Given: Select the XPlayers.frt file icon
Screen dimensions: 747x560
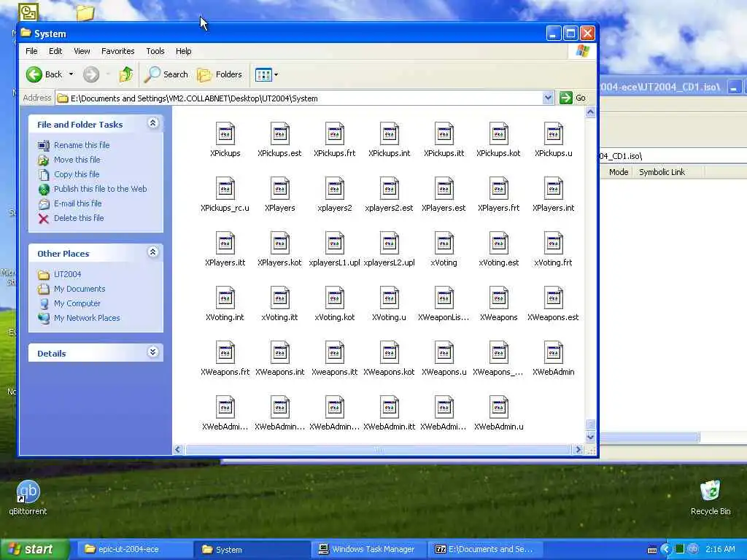Looking at the screenshot, I should pos(498,189).
